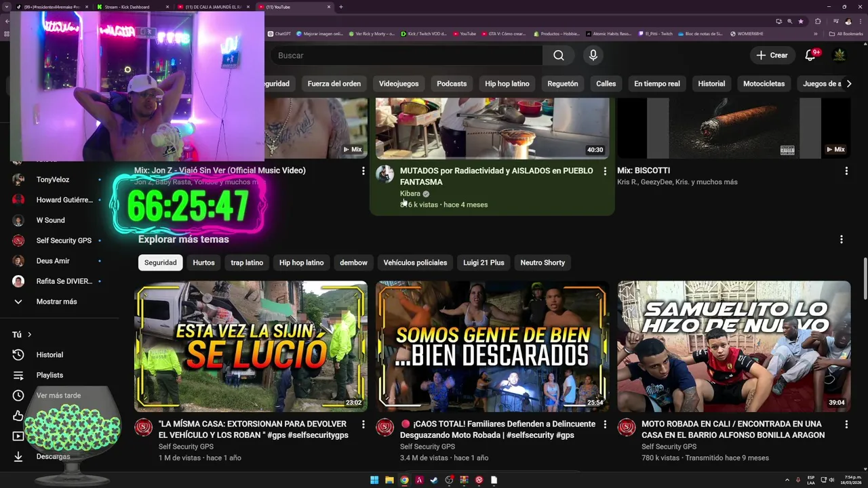The height and width of the screenshot is (488, 868).
Task: Open File Explorer from taskbar
Action: 389,480
